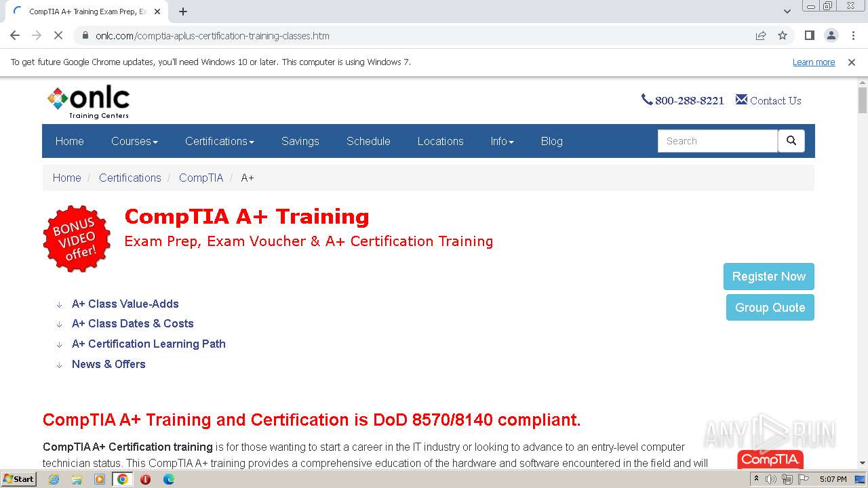Expand the Courses dropdown menu

click(134, 141)
